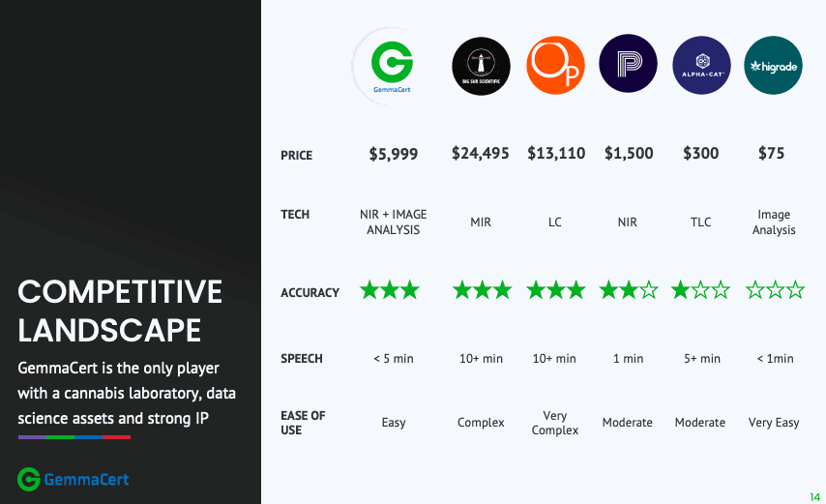Select the teal higrade logo
This screenshot has height=504, width=826.
[773, 66]
